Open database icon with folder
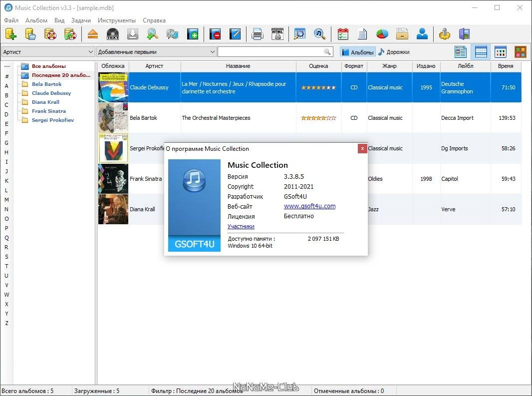Screen dimensions: 532x396 (30, 34)
